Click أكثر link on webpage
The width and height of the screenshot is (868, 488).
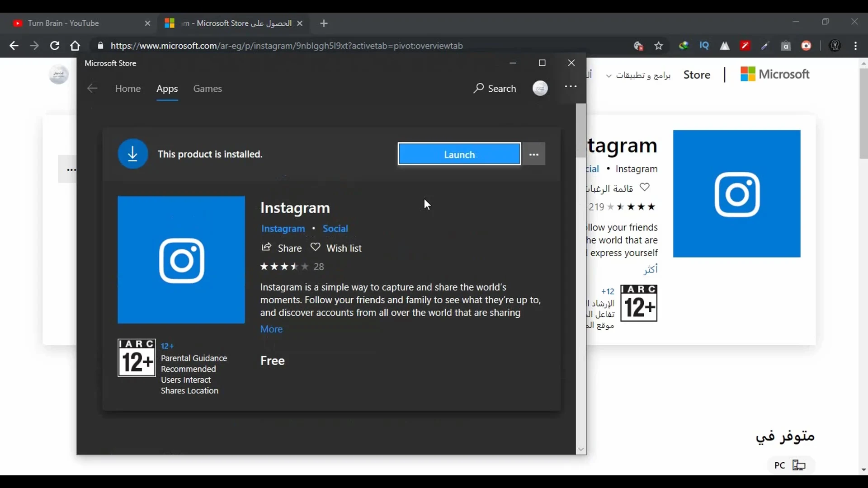coord(651,270)
